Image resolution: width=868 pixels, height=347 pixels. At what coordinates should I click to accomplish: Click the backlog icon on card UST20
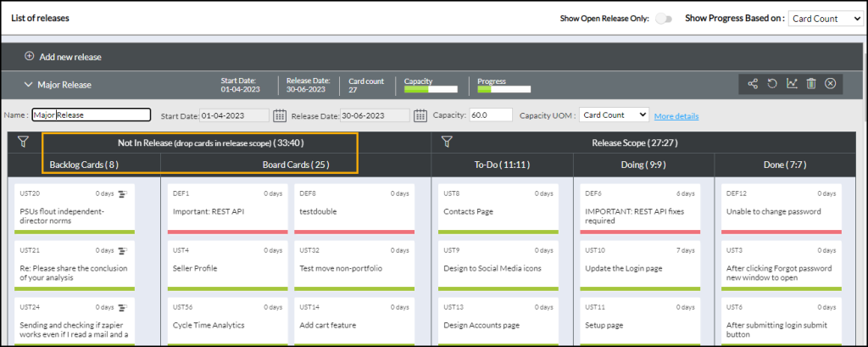coord(123,194)
